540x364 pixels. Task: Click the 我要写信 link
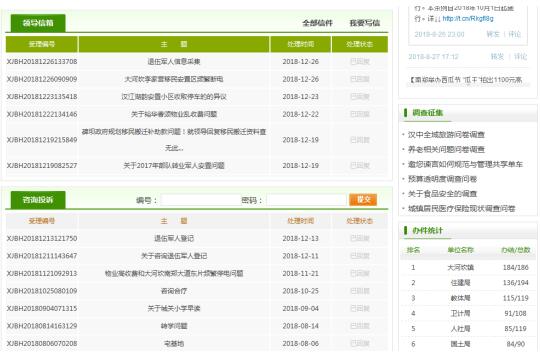(365, 23)
